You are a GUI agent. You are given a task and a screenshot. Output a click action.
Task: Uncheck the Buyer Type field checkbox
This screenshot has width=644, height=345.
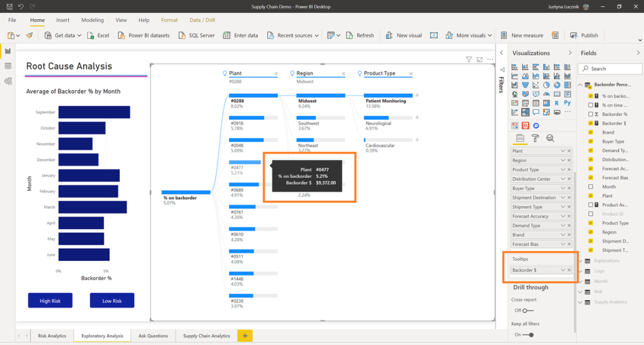coord(590,141)
